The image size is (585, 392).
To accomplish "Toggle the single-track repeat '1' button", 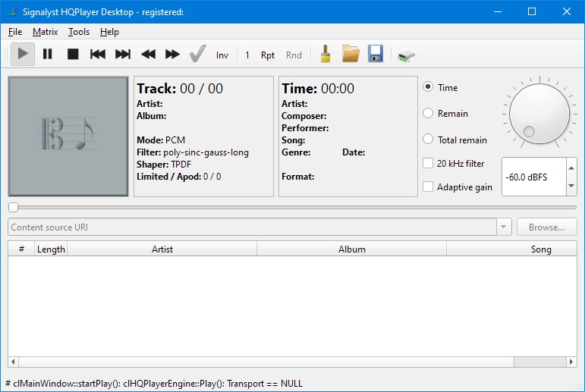I will click(247, 55).
